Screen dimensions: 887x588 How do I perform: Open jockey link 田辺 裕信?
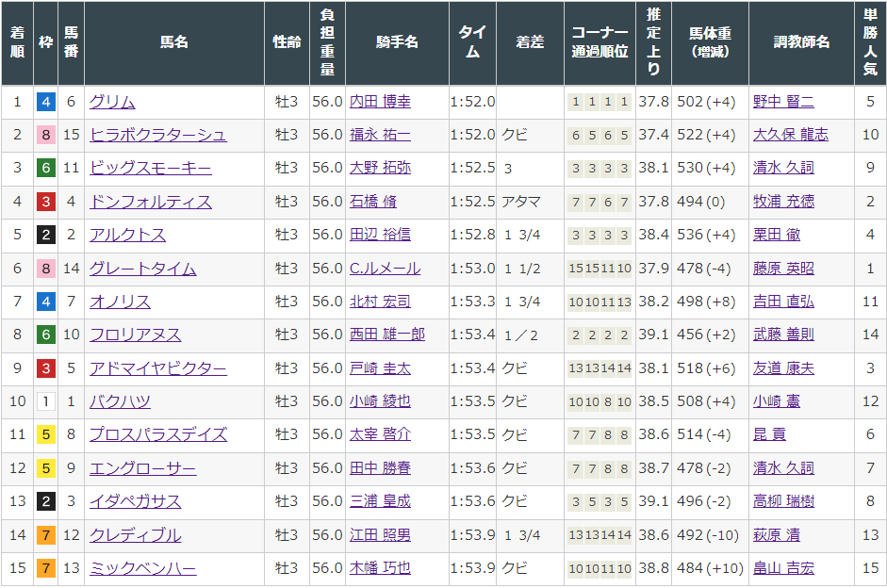pos(380,235)
